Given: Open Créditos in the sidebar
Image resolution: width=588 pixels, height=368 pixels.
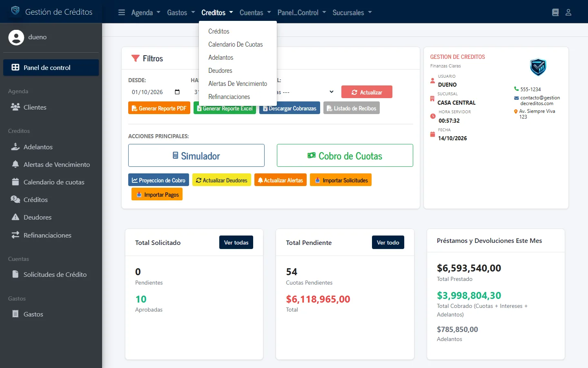Looking at the screenshot, I should coord(51,200).
